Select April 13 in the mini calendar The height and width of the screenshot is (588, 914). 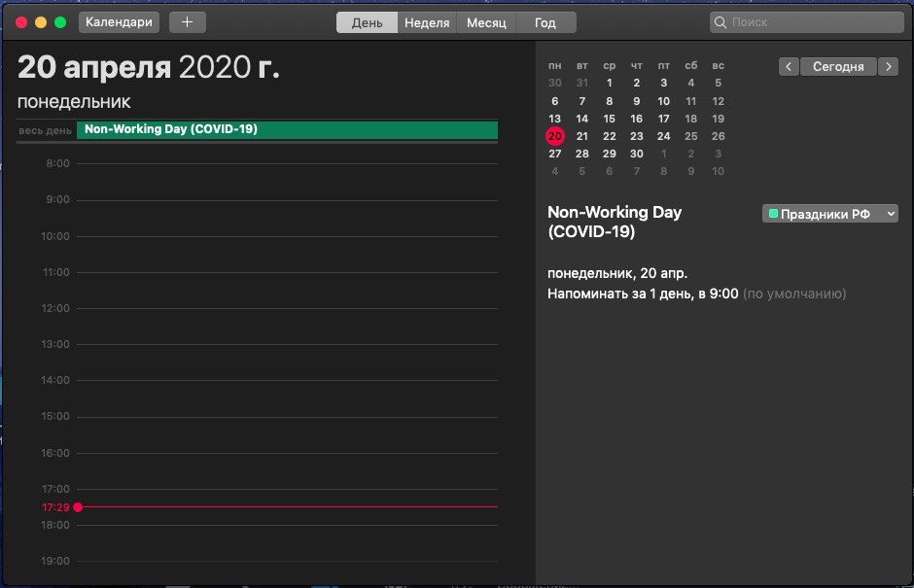click(555, 119)
